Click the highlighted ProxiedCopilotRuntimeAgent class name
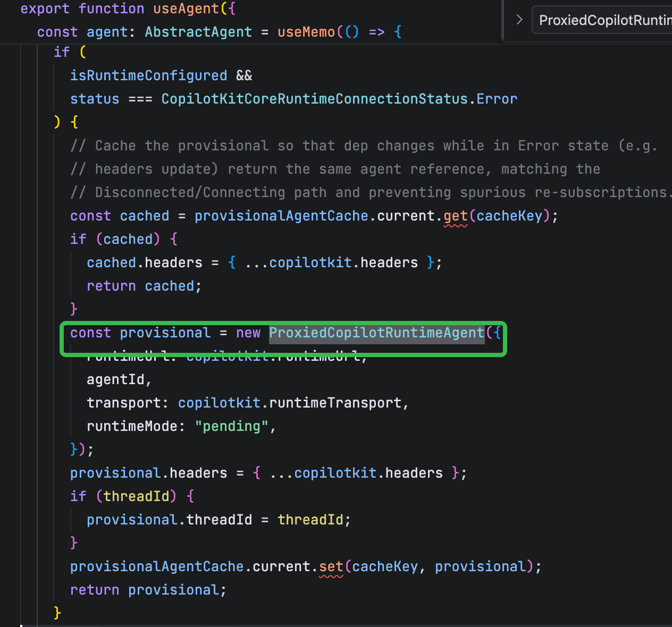Viewport: 672px width, 627px height. click(376, 333)
